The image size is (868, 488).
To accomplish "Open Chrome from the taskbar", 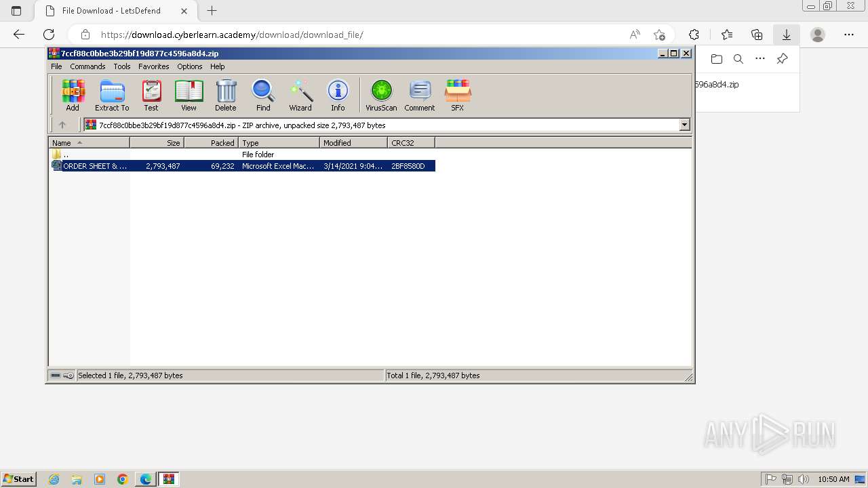I will [122, 479].
